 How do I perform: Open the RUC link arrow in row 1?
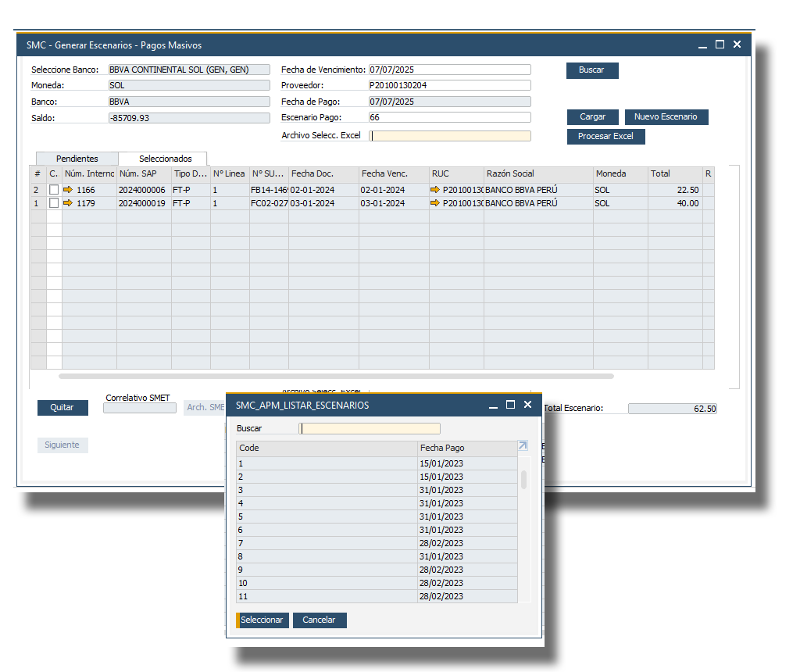pos(435,203)
